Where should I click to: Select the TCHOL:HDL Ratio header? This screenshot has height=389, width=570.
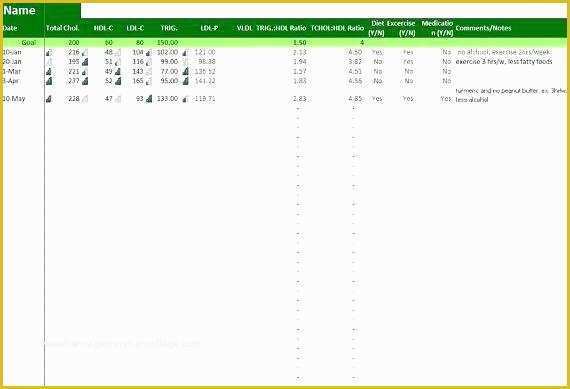(x=337, y=28)
